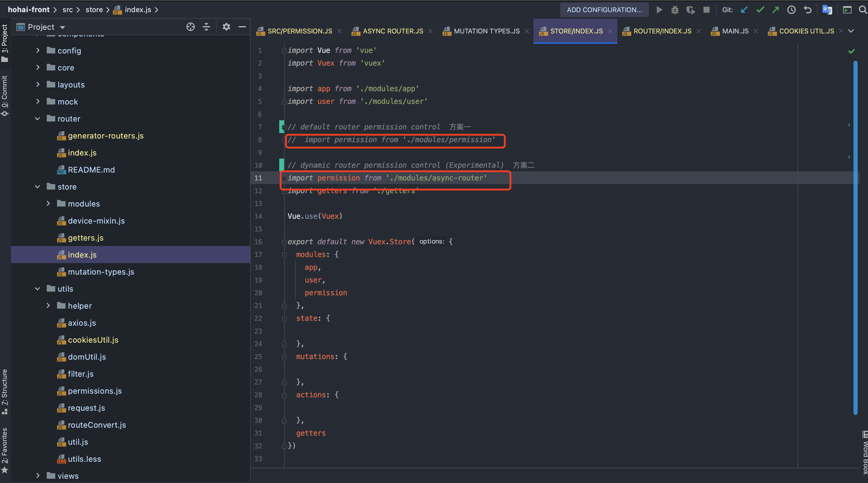Collapse the router folder

(x=38, y=119)
